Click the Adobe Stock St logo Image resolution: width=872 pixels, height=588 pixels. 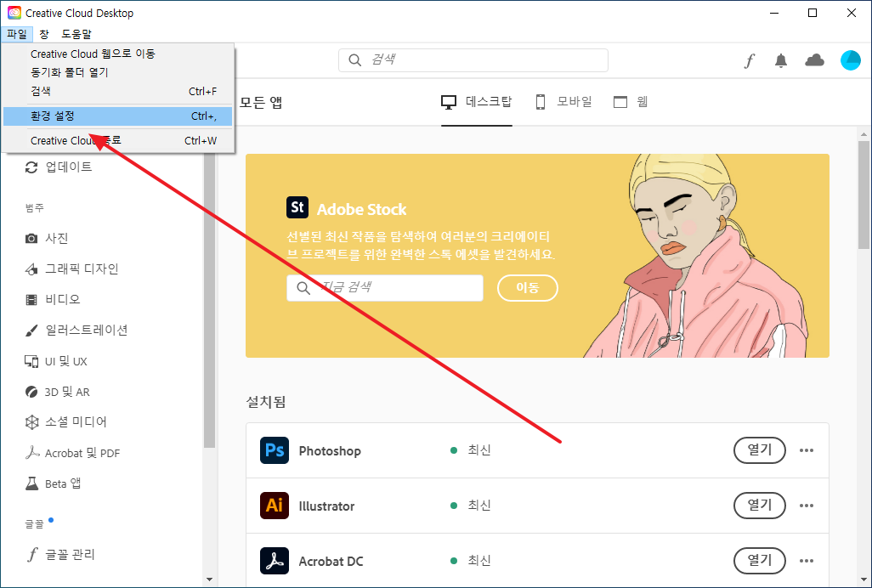pyautogui.click(x=297, y=208)
